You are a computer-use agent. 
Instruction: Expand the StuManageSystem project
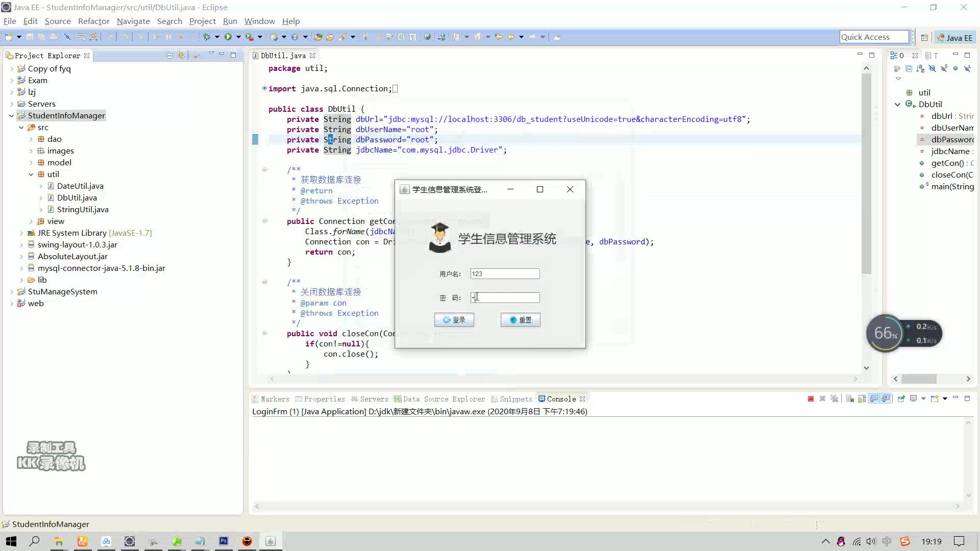[x=12, y=291]
